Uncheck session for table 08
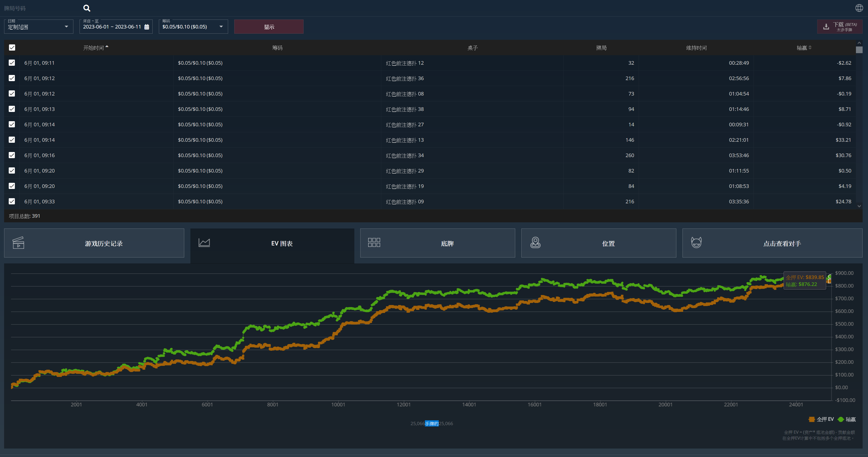868x457 pixels. coord(12,93)
